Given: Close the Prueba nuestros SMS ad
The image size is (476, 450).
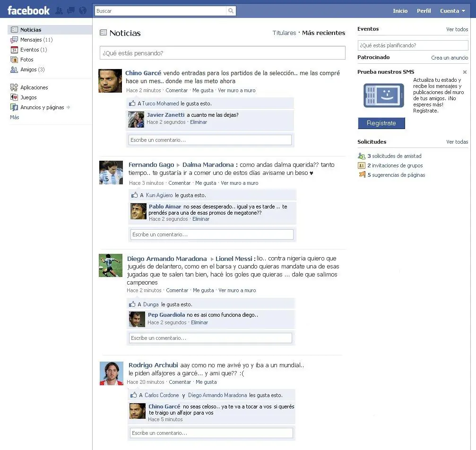Looking at the screenshot, I should click(465, 72).
